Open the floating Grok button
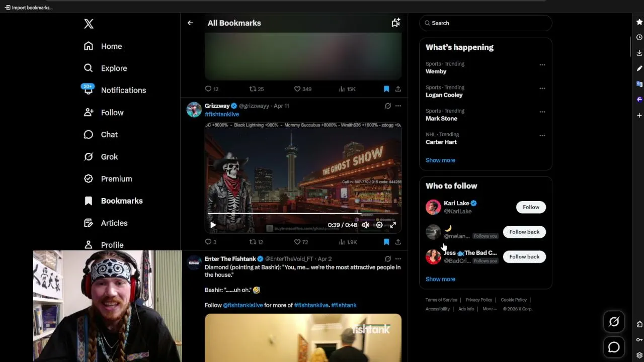This screenshot has height=362, width=644. (614, 322)
